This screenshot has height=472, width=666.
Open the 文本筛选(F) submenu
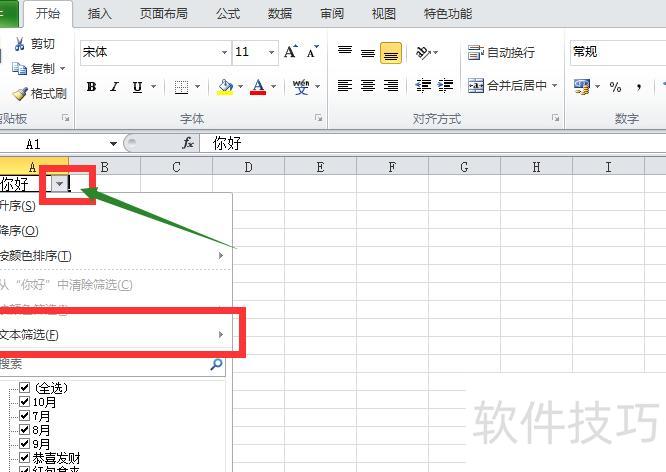pyautogui.click(x=116, y=335)
